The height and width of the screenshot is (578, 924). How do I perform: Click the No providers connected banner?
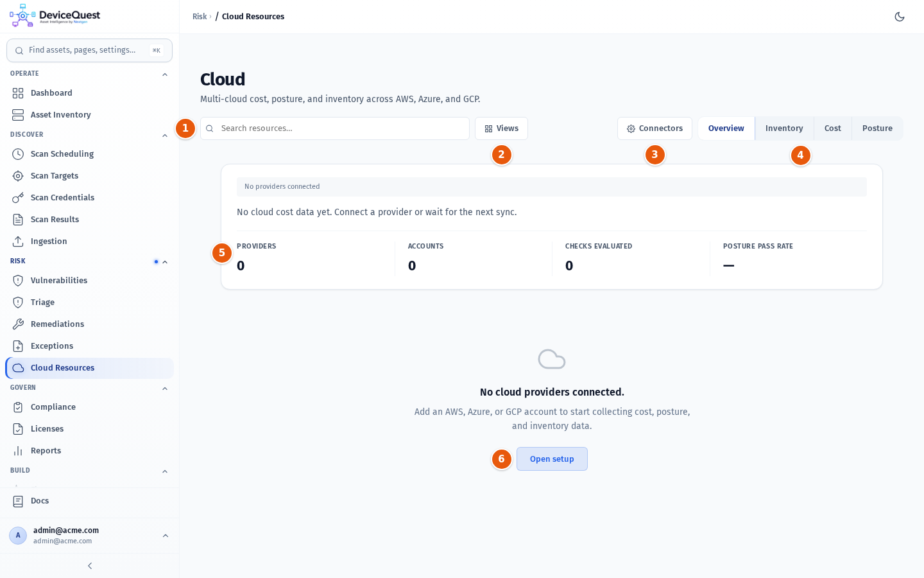552,187
